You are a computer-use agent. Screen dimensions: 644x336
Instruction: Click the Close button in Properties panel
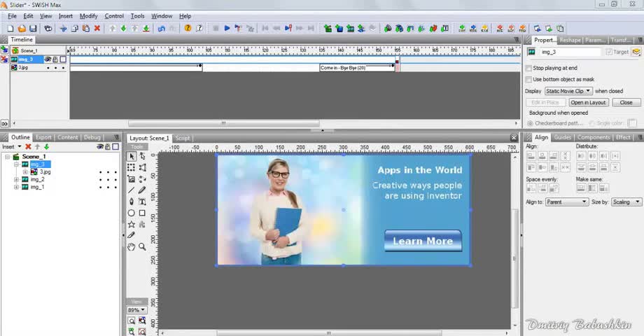(x=626, y=102)
